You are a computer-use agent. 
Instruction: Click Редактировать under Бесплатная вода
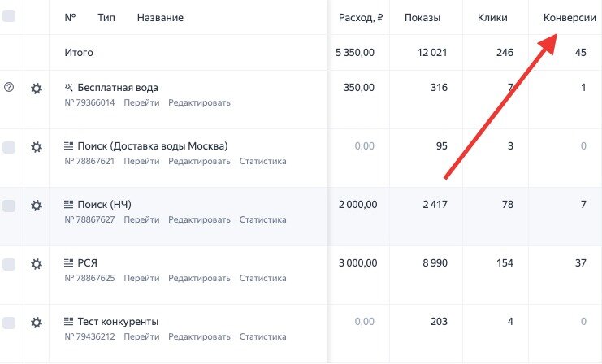(199, 102)
